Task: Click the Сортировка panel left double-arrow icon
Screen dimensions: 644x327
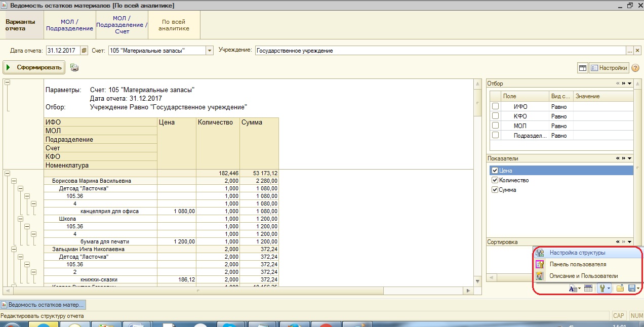Action: (x=618, y=242)
